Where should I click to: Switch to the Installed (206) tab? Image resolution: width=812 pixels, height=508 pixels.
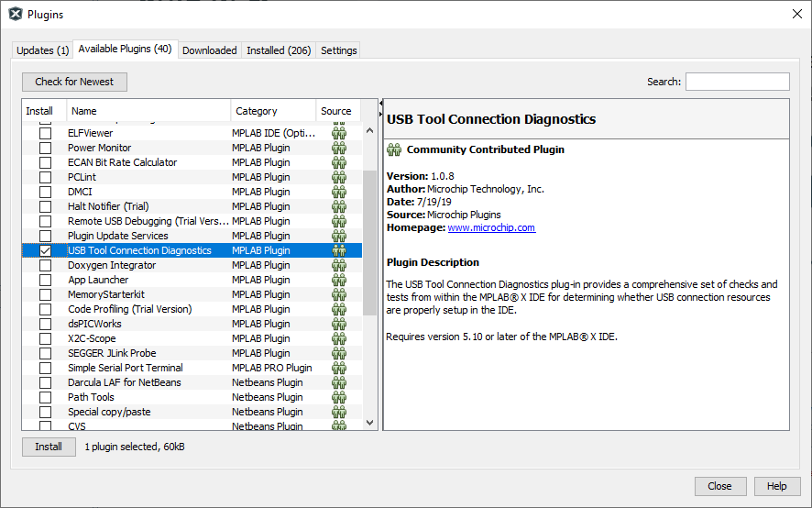[x=279, y=50]
